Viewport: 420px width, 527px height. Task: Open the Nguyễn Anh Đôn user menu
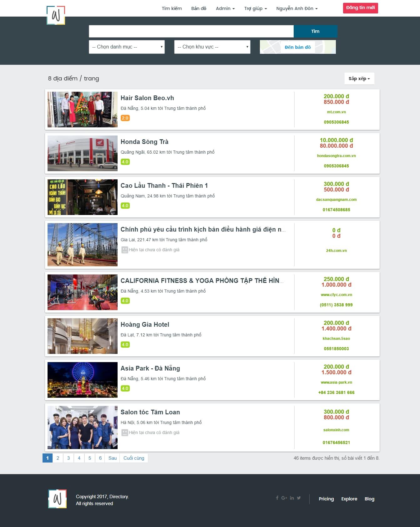297,8
